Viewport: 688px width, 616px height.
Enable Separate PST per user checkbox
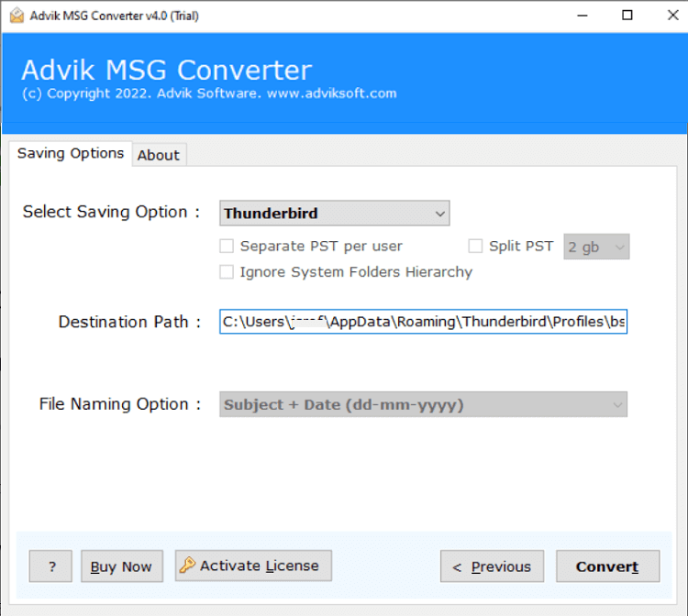[227, 246]
